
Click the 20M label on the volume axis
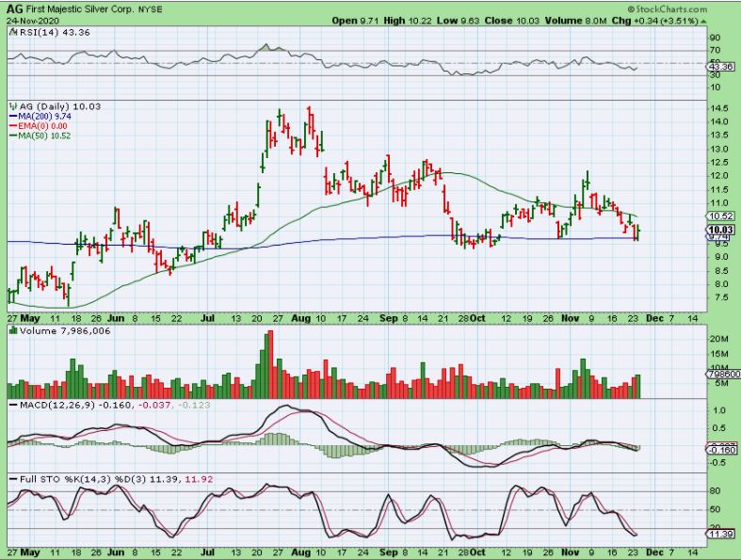718,339
